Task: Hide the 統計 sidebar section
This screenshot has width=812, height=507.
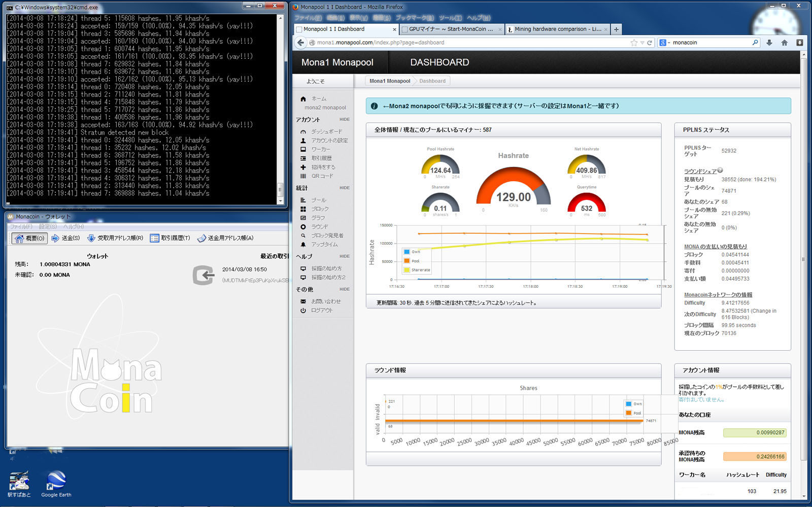Action: [x=345, y=188]
